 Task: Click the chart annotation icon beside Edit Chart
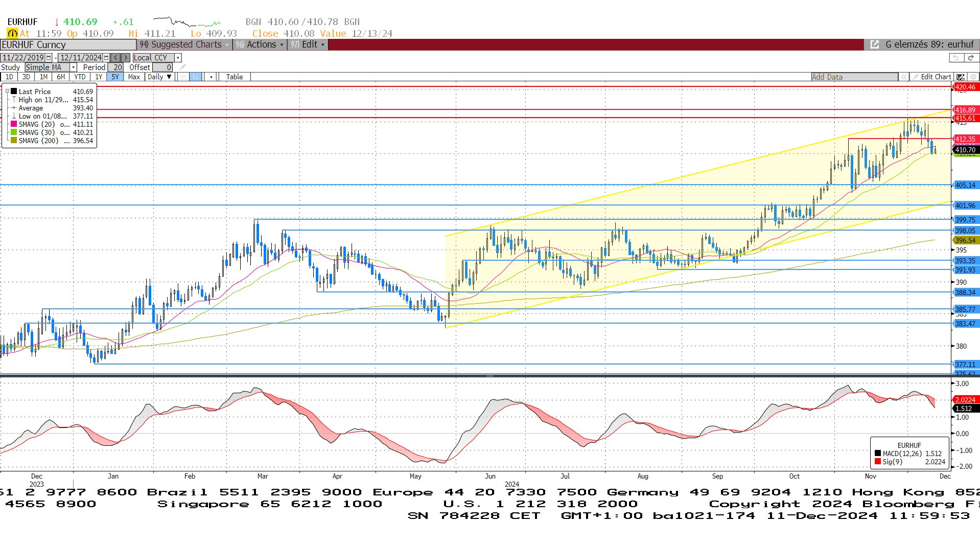[960, 77]
